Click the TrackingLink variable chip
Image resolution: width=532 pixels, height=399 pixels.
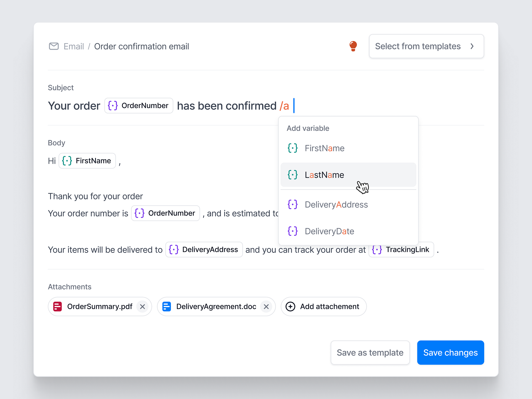pos(401,250)
